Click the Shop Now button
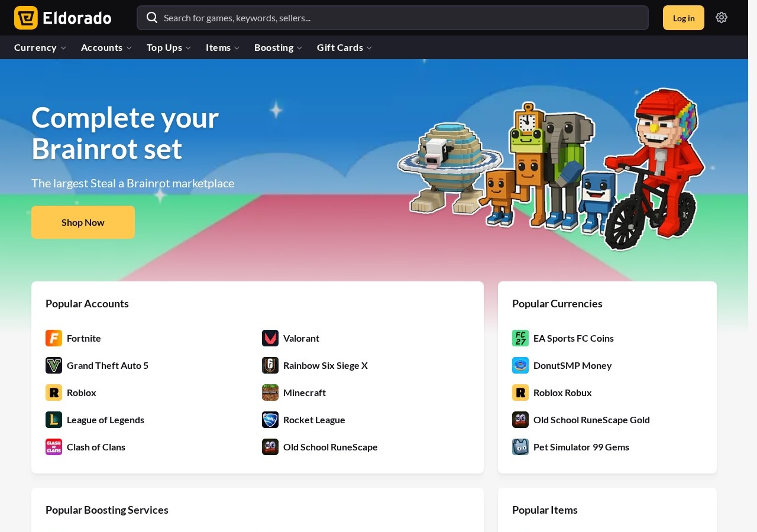This screenshot has width=757, height=532. [83, 222]
